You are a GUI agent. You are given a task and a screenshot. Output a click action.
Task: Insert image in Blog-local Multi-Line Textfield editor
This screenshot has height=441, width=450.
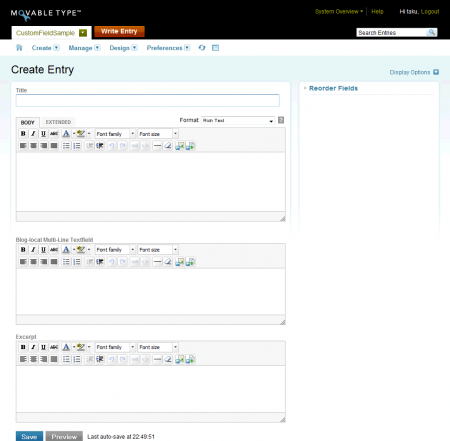(180, 262)
